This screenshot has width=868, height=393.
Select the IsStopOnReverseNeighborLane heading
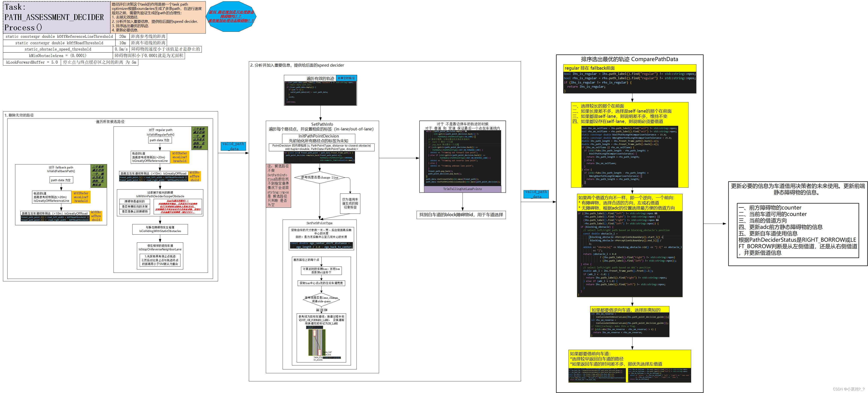(160, 250)
